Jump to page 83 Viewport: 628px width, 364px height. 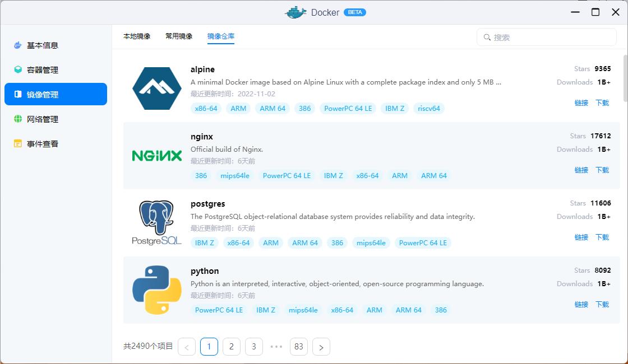[299, 347]
